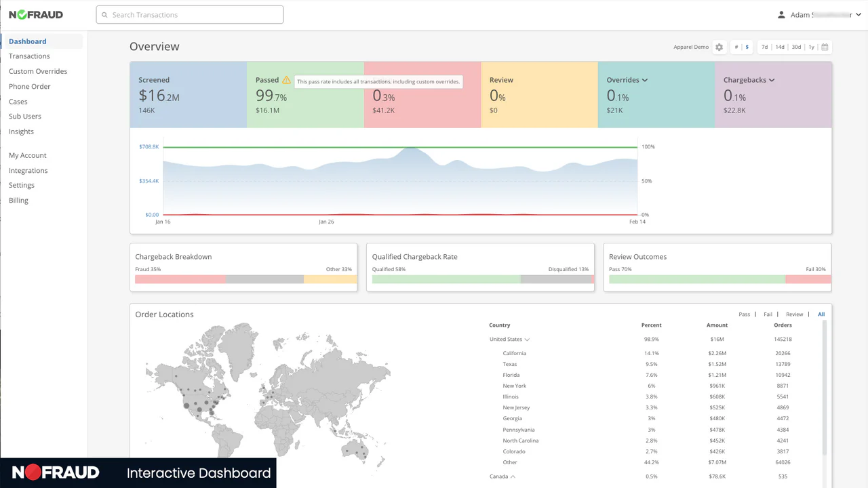Click the search magnifier icon

coord(104,15)
